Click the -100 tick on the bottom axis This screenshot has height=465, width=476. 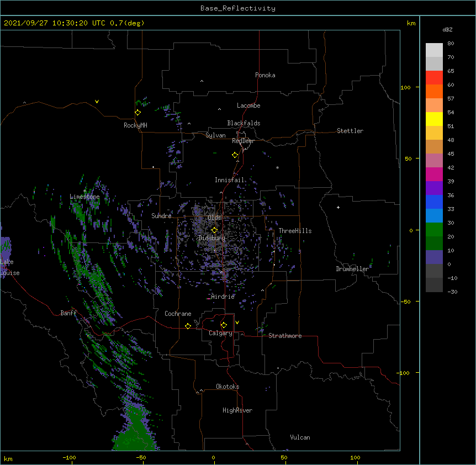click(69, 457)
